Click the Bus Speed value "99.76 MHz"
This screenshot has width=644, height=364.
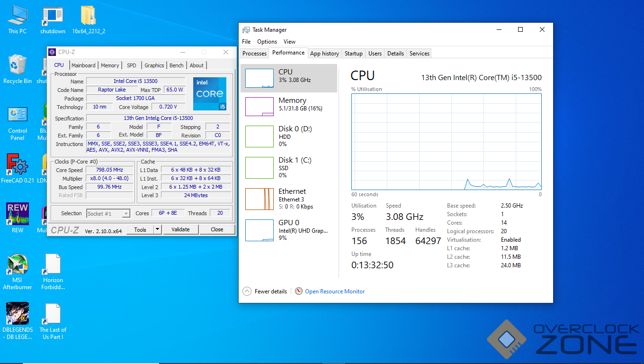(x=109, y=187)
